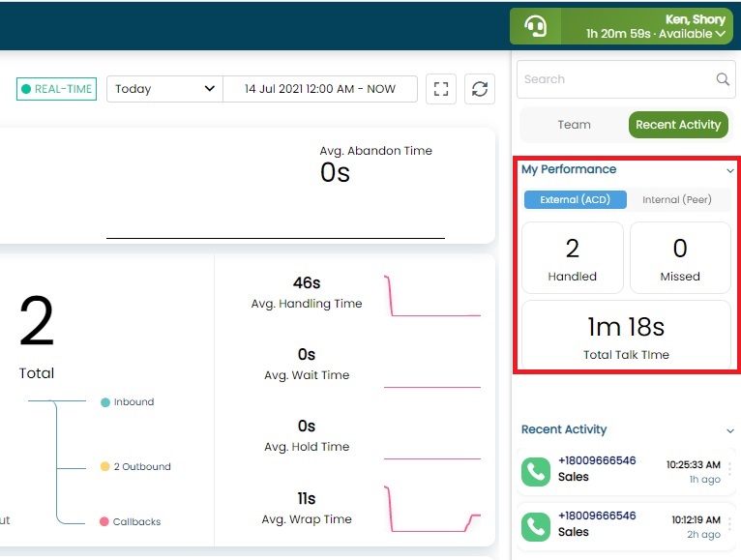Click the 10:25:33 AM timestamp

[x=694, y=465]
